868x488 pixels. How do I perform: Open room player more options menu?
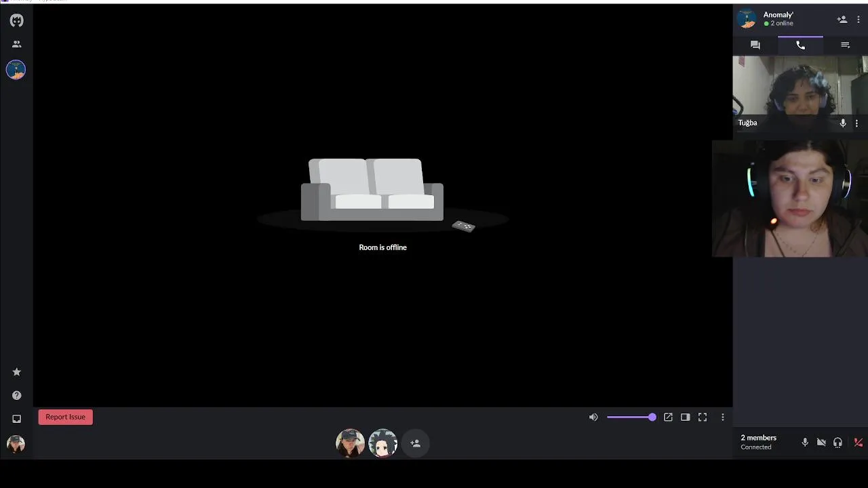click(723, 418)
